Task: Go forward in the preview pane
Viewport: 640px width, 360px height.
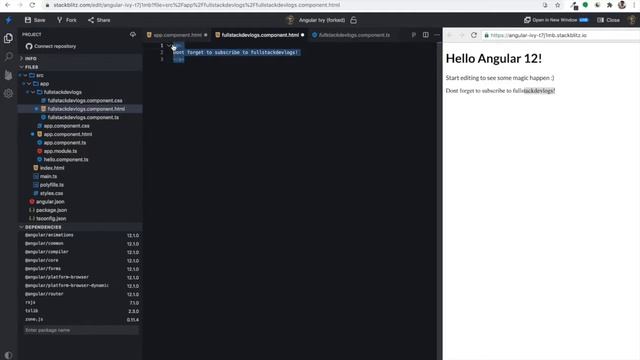Action: click(x=462, y=36)
